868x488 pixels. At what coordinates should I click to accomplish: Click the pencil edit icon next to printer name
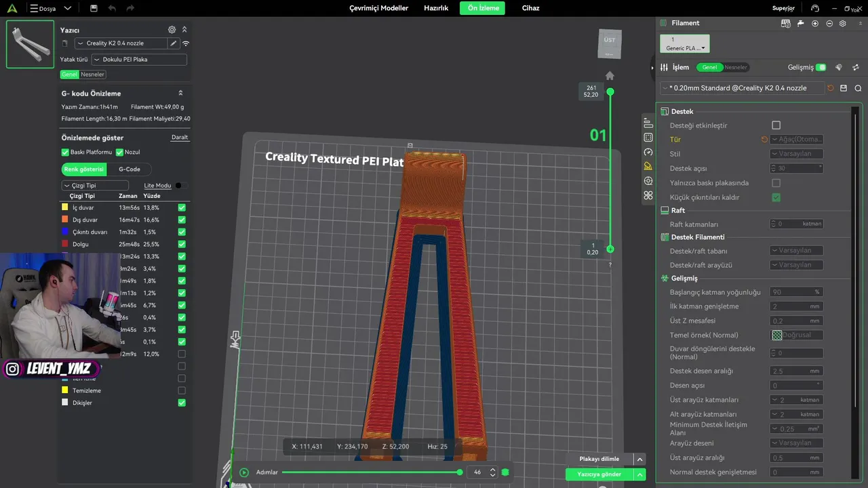pyautogui.click(x=174, y=43)
